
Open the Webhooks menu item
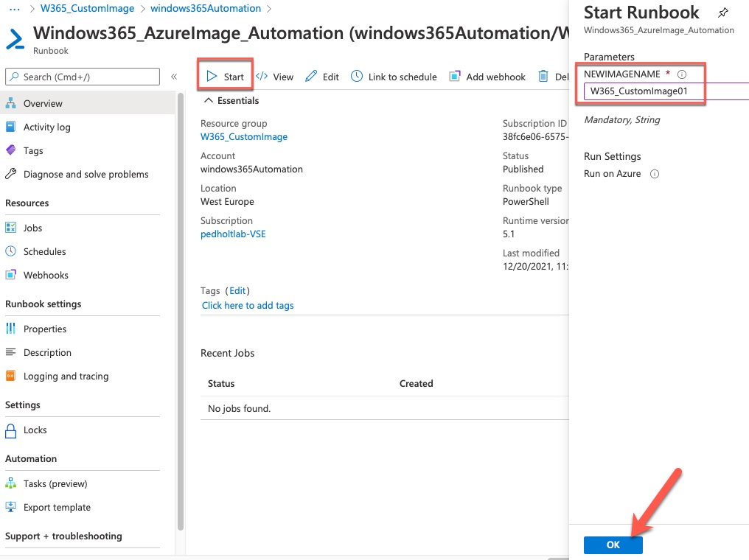[x=88, y=275]
